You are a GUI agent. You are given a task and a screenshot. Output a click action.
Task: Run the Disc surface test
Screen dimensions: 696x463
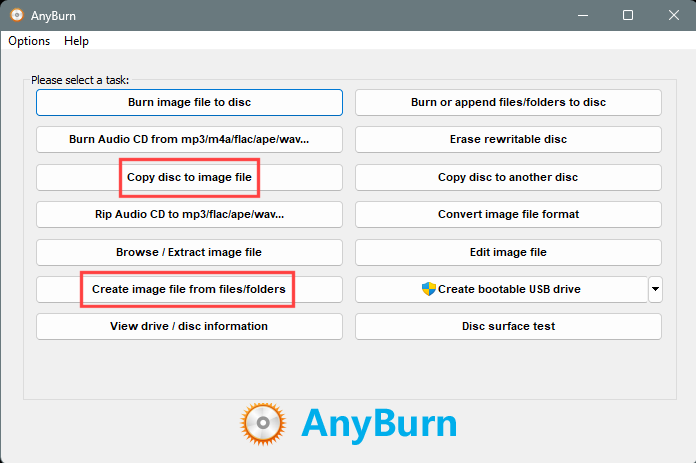point(508,327)
